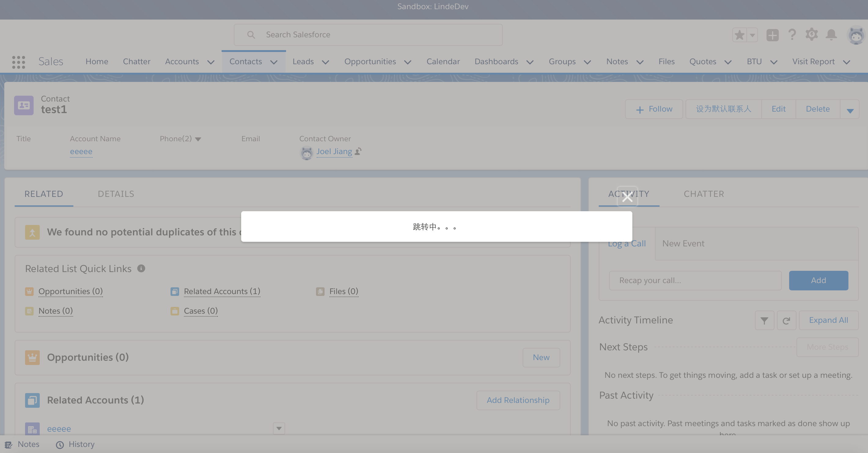Expand the Leads nav dropdown chevron
The image size is (868, 453).
[x=325, y=62]
